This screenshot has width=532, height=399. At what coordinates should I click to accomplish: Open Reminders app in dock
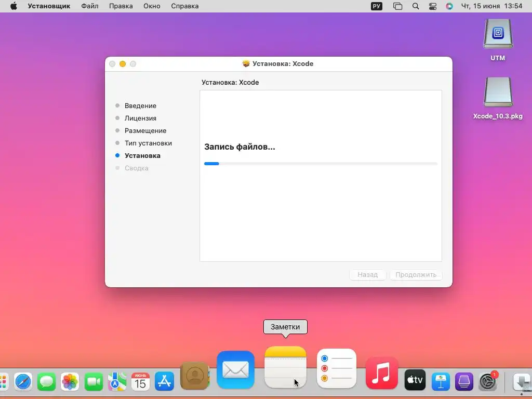(x=337, y=368)
